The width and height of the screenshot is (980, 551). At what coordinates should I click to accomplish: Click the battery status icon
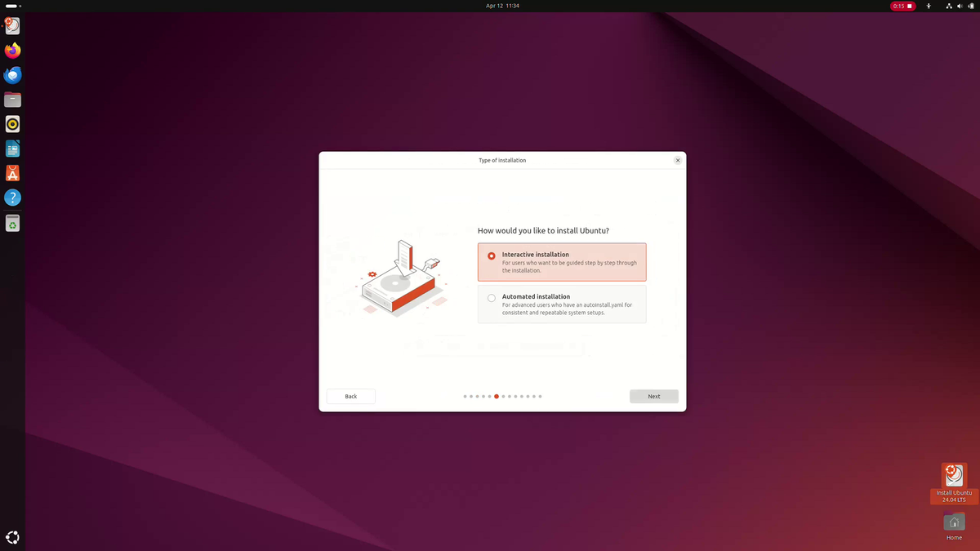point(970,6)
